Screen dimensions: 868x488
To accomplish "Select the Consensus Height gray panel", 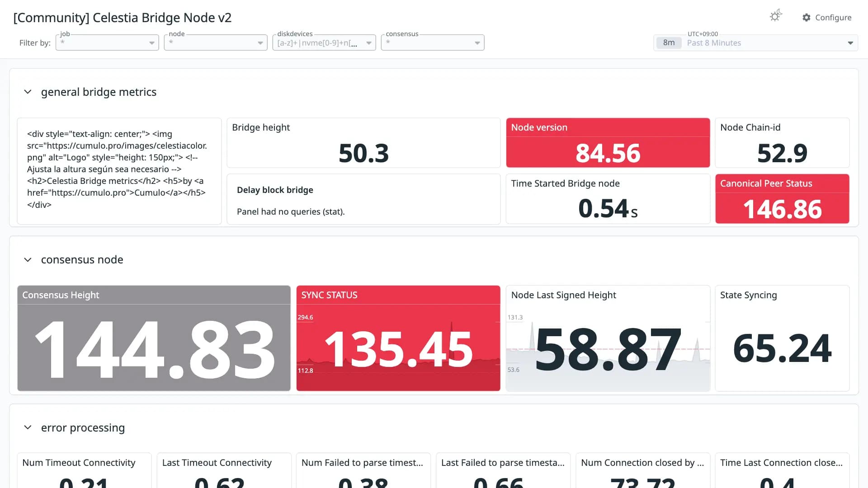I will click(154, 338).
